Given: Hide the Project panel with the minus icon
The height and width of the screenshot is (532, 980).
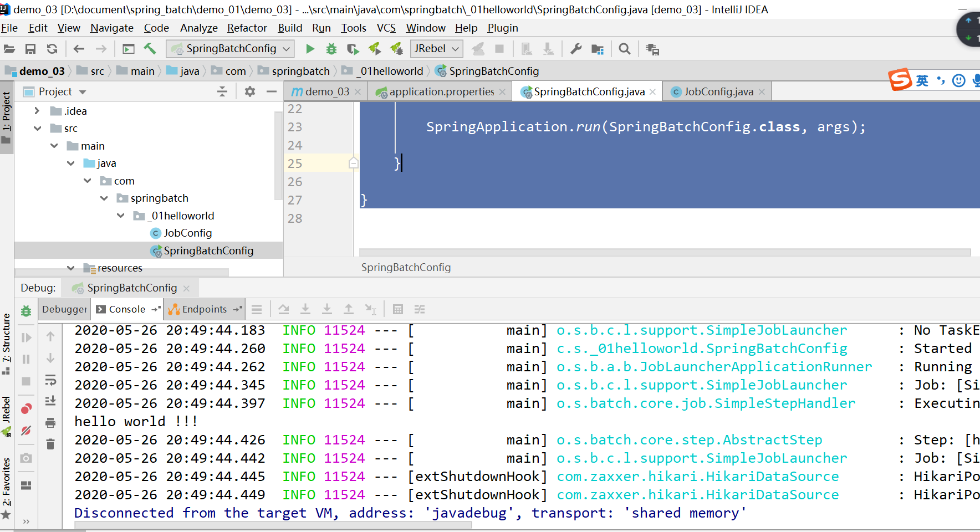Looking at the screenshot, I should pos(272,91).
